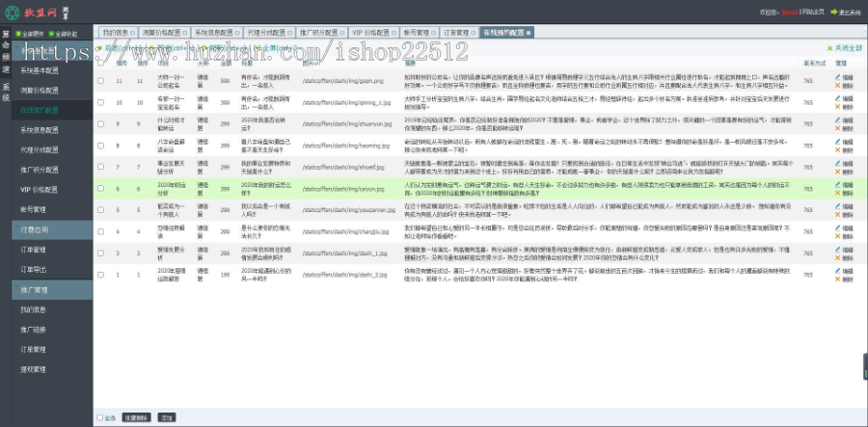868x427 pixels.
Task: Click the green 全部展开 expand-all icon
Action: (18, 34)
